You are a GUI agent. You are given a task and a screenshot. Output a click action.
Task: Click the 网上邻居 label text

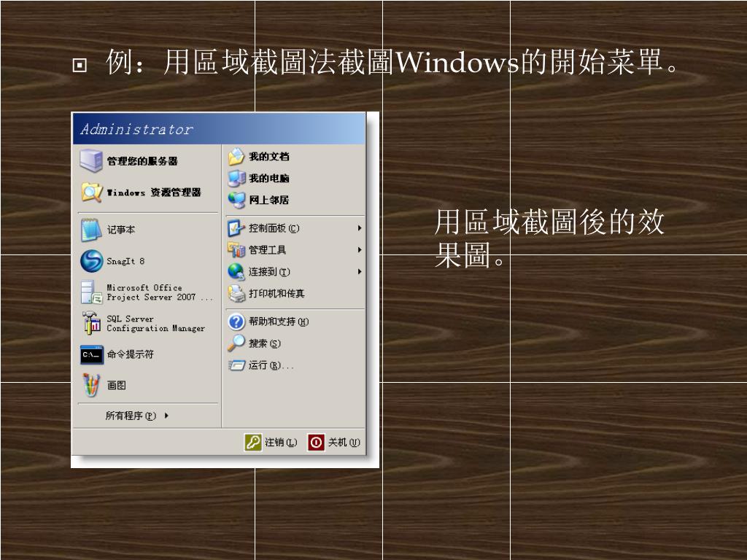coord(269,200)
